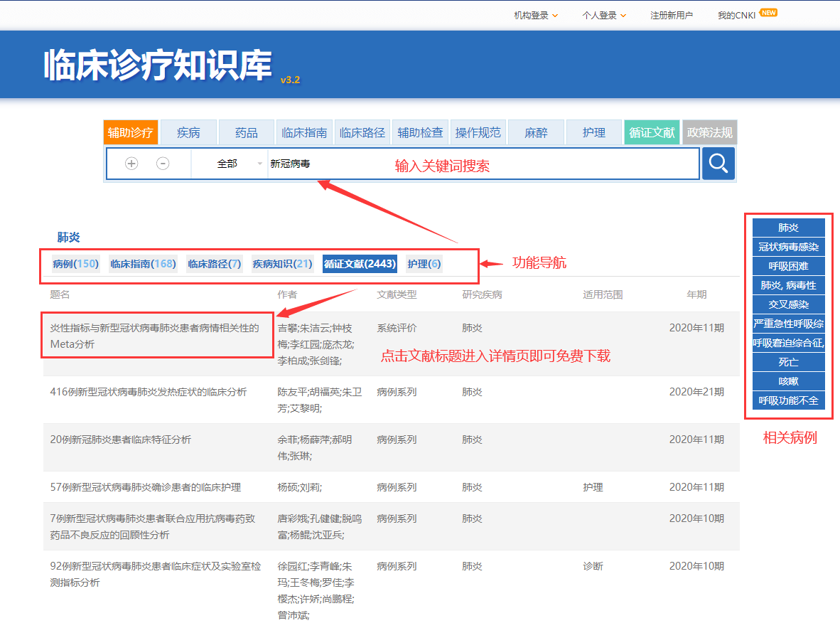Select the top 循证文献 tab
840x628 pixels.
pyautogui.click(x=652, y=132)
